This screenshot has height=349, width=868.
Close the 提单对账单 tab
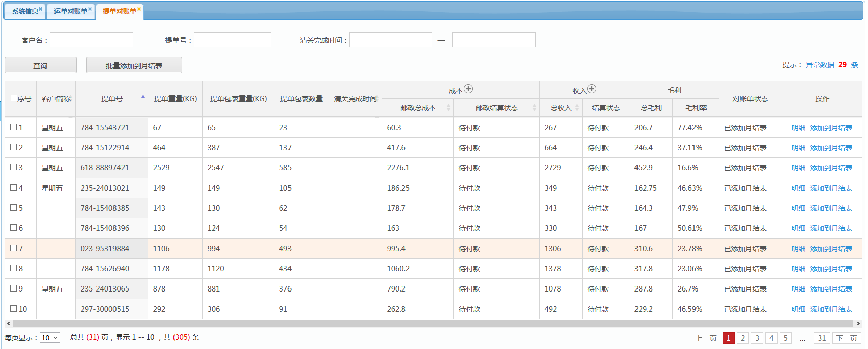click(x=139, y=9)
